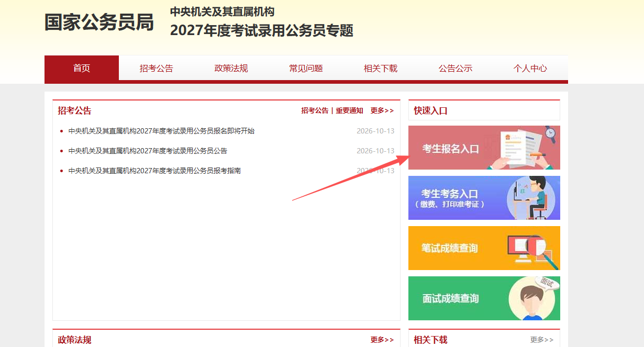Click the 笔试成绩查询 banner

click(x=484, y=248)
